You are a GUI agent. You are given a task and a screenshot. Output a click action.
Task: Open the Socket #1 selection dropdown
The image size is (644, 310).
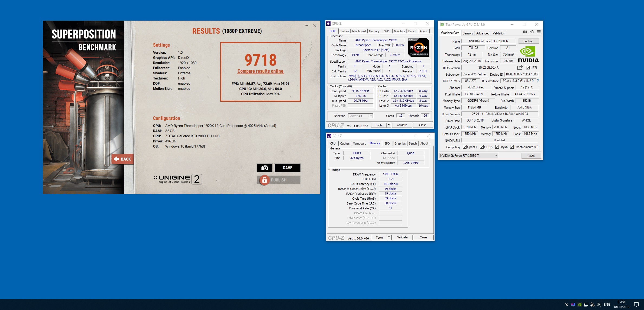click(x=360, y=116)
